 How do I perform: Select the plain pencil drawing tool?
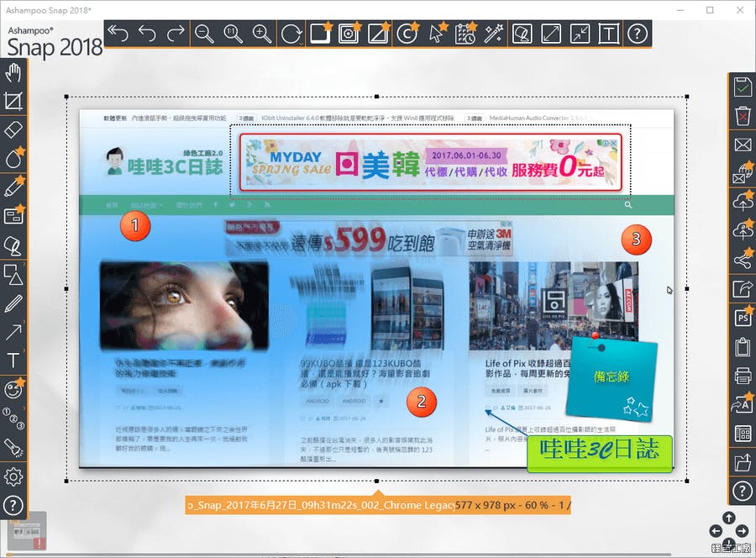coord(13,303)
